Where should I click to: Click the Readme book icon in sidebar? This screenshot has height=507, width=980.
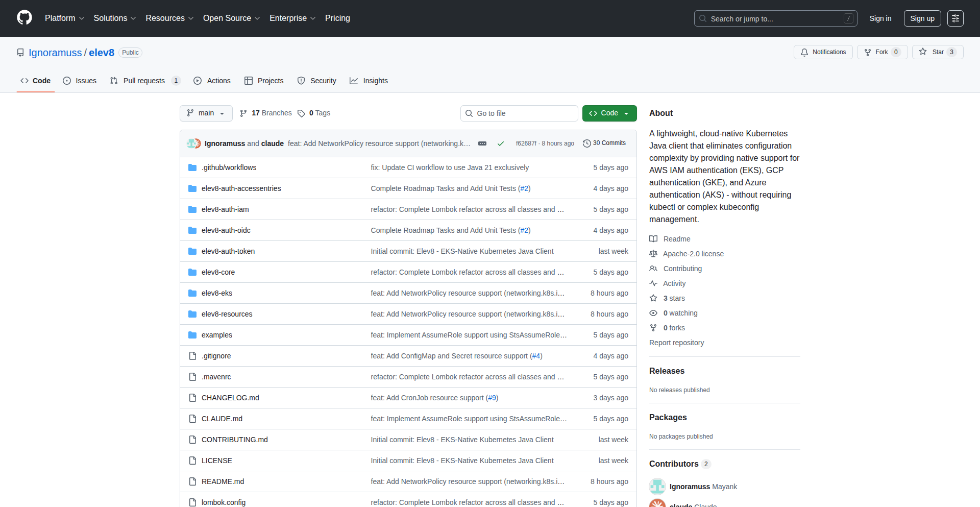coord(653,238)
